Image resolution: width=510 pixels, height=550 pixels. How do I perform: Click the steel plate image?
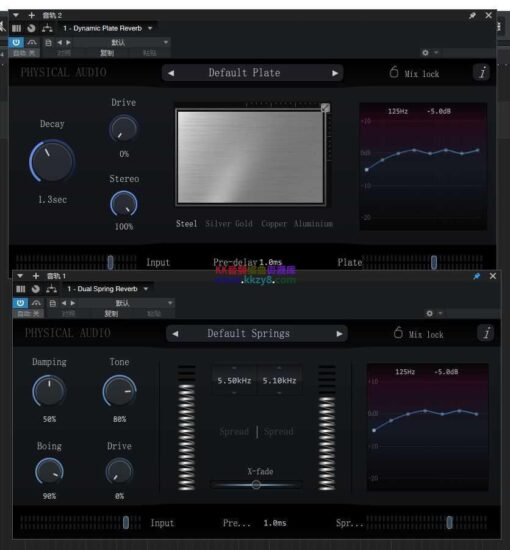click(x=250, y=157)
